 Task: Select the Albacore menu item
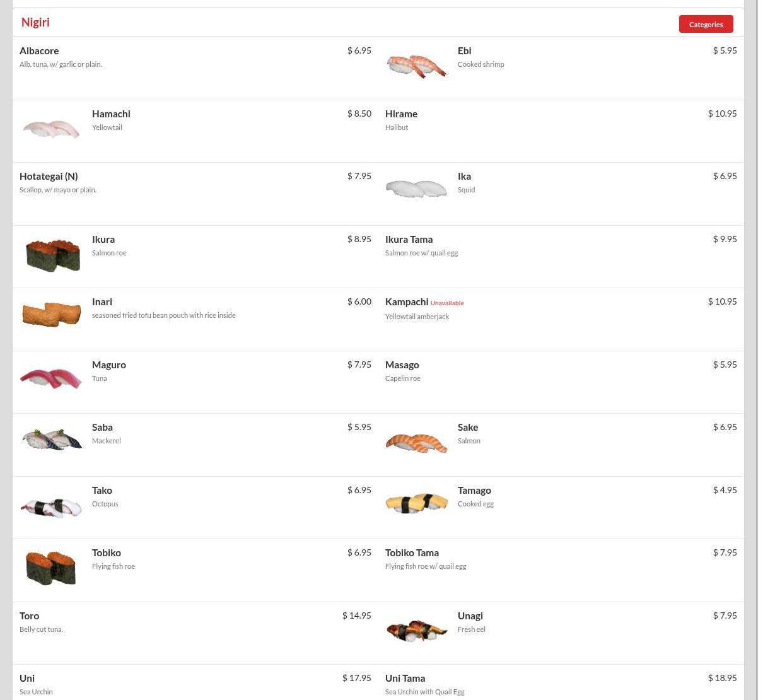(x=195, y=68)
